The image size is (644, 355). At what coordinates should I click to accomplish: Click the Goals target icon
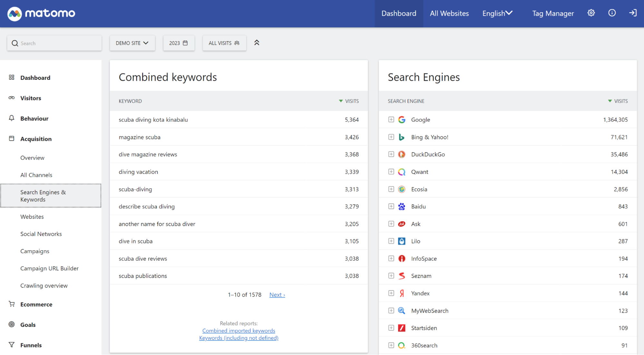pos(12,324)
